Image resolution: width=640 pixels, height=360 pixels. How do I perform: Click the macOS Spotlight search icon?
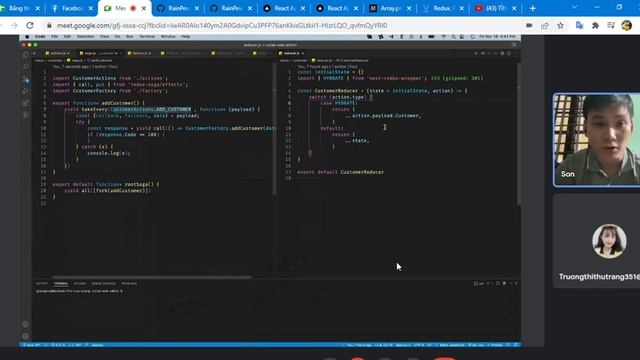tap(453, 37)
